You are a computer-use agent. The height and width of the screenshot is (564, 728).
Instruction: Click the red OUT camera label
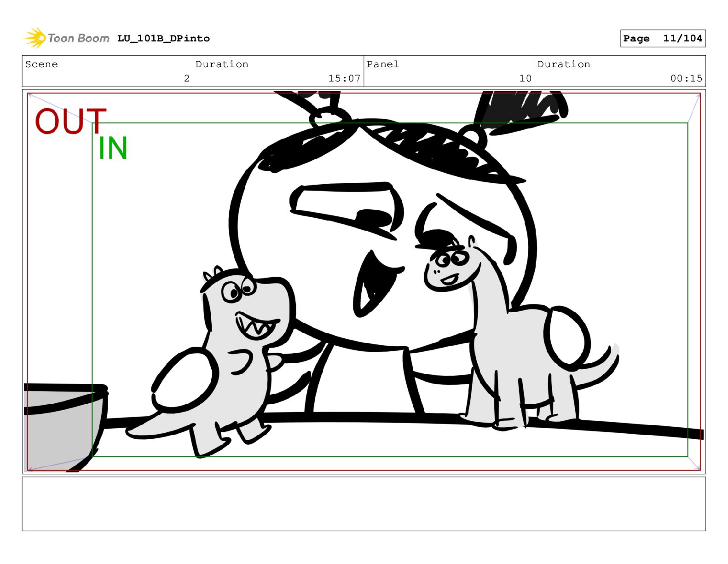coord(71,121)
